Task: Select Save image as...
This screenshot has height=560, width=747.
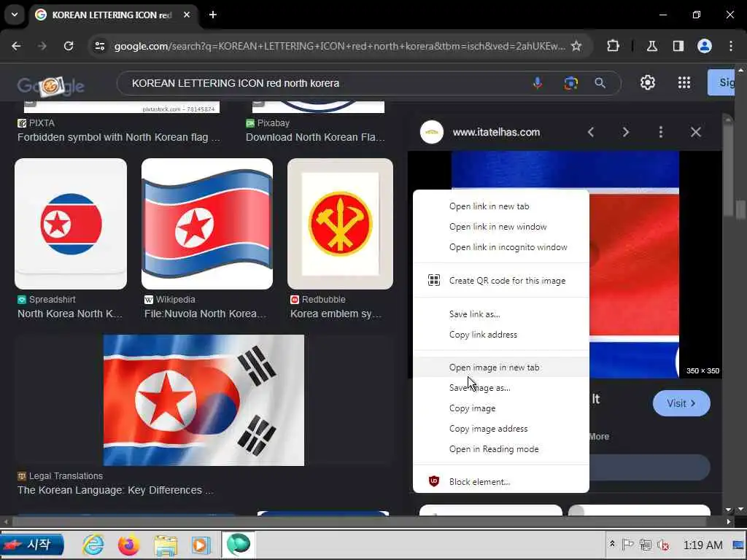Action: pos(501,388)
